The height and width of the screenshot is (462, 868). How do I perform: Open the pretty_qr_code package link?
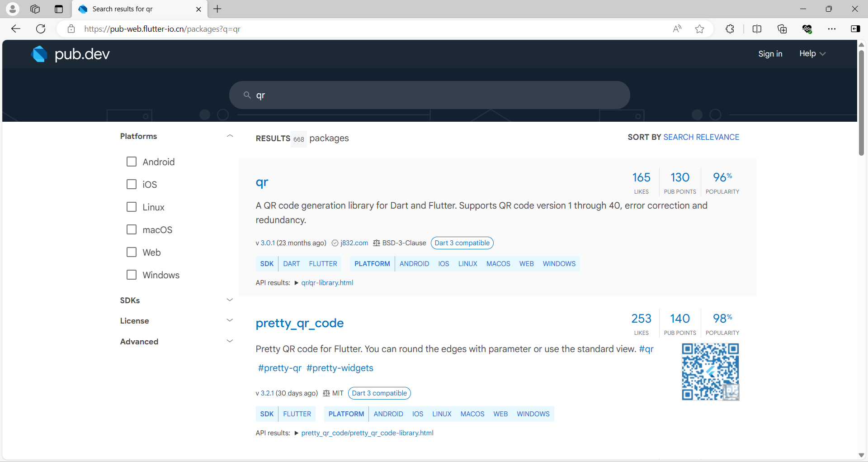[300, 323]
